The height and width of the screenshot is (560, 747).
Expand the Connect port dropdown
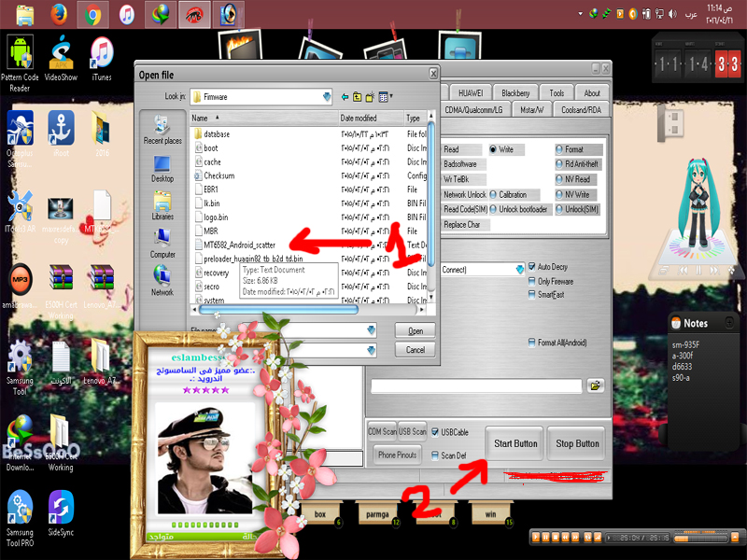coord(520,270)
